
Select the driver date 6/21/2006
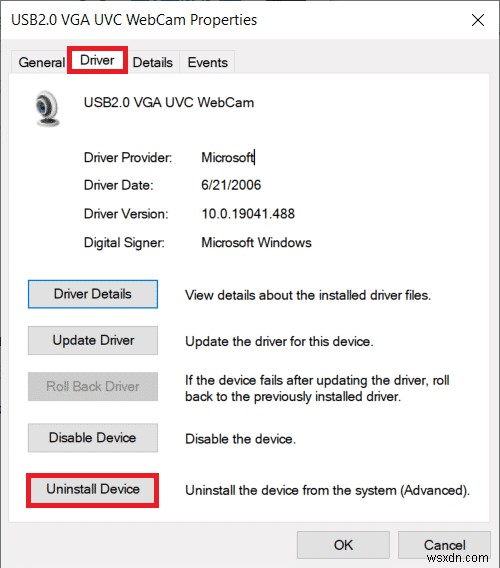231,185
